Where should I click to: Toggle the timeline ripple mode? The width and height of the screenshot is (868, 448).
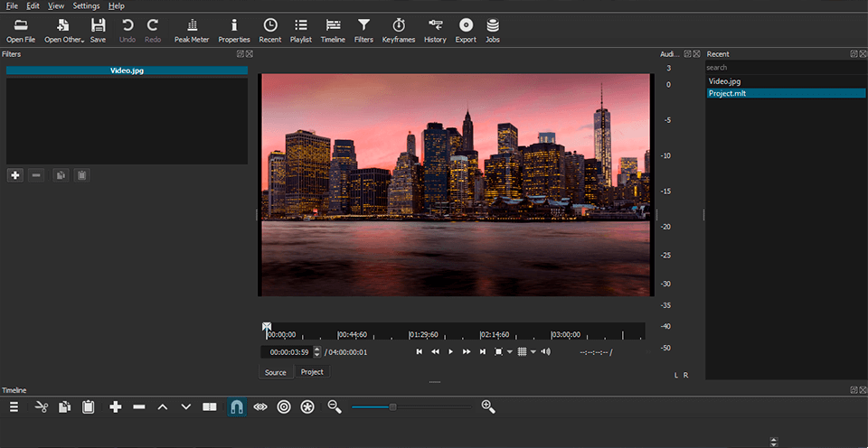(x=284, y=407)
